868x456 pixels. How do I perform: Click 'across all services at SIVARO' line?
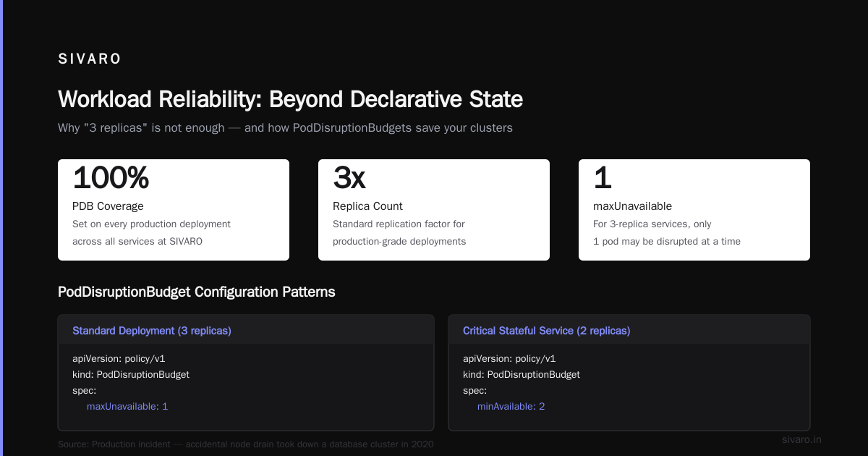tap(137, 241)
